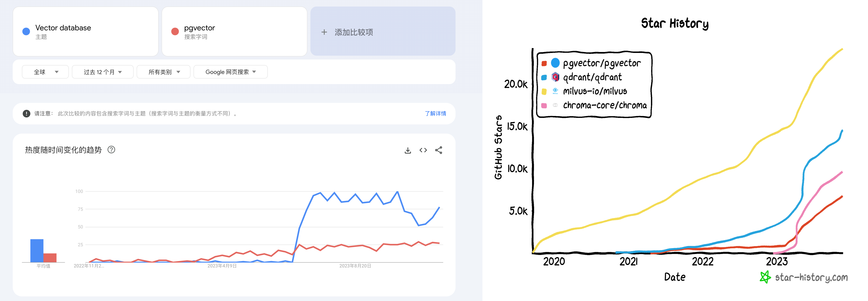
Task: Click the help question mark beside 热度随时间变化的趋势
Action: tap(111, 150)
